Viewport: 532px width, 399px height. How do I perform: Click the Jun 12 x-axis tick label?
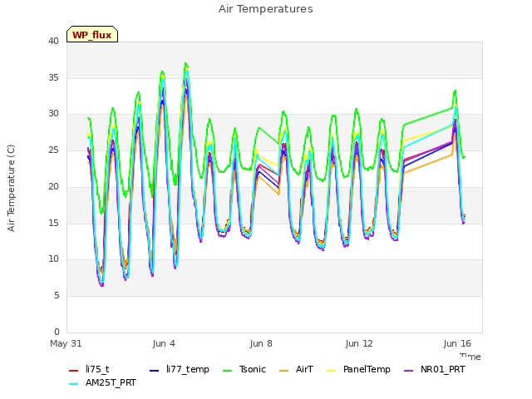click(359, 343)
